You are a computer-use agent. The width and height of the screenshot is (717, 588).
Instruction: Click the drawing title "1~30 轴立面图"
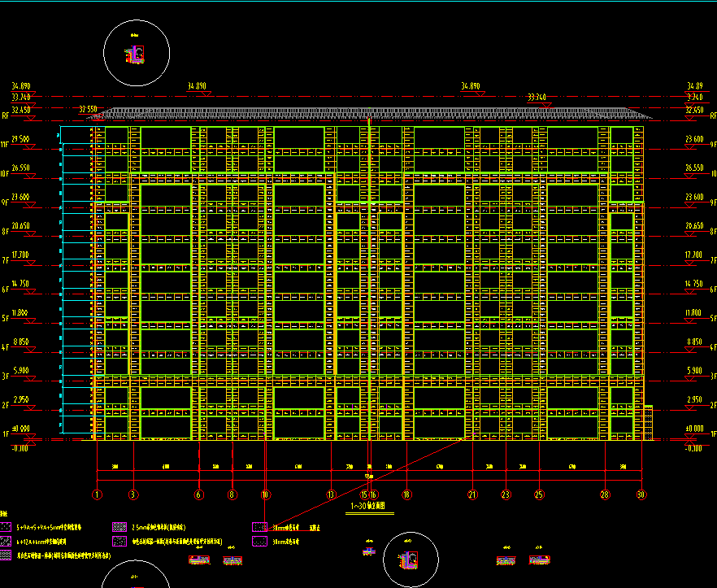[372, 506]
